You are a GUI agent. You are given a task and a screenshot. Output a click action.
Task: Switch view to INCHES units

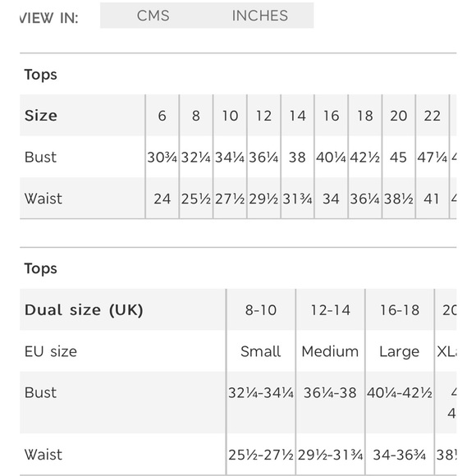(260, 16)
